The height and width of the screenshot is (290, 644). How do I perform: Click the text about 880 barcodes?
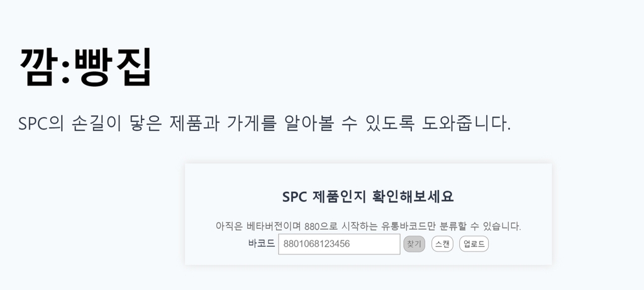coord(368,226)
